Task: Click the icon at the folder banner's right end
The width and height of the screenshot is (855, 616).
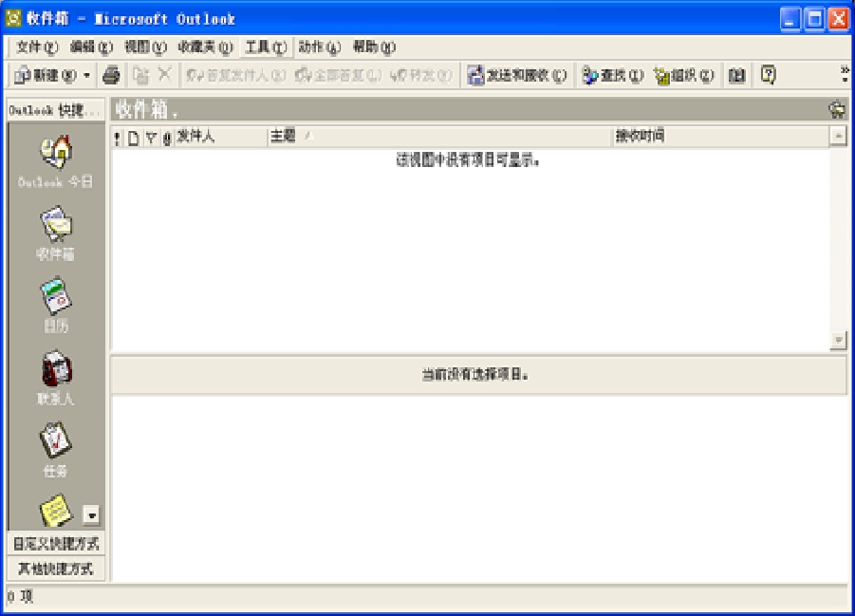Action: tap(837, 110)
